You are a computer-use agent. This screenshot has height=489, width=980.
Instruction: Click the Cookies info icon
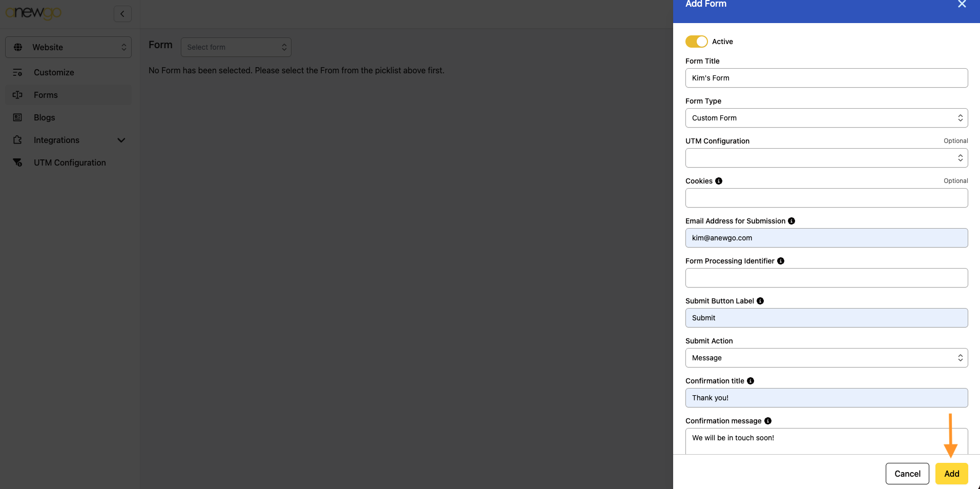tap(719, 181)
